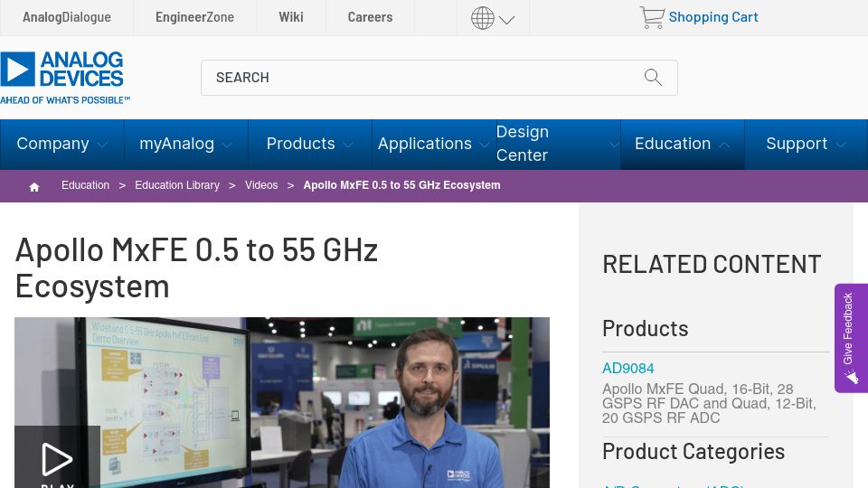
Task: Click the 'Product Categories' heading
Action: point(693,452)
